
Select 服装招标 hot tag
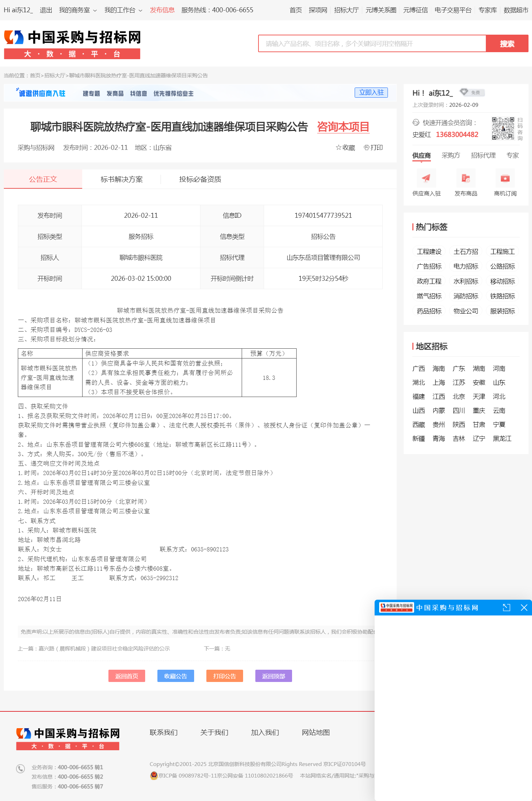tap(503, 311)
